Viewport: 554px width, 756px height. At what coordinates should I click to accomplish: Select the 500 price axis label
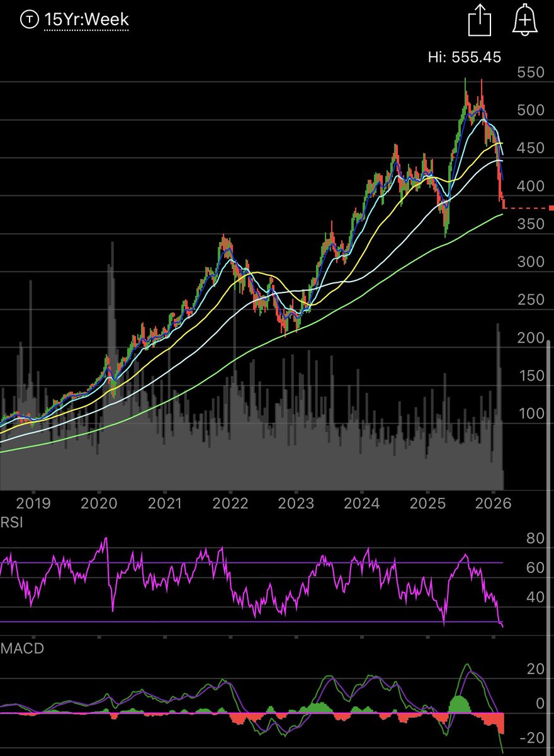point(530,111)
